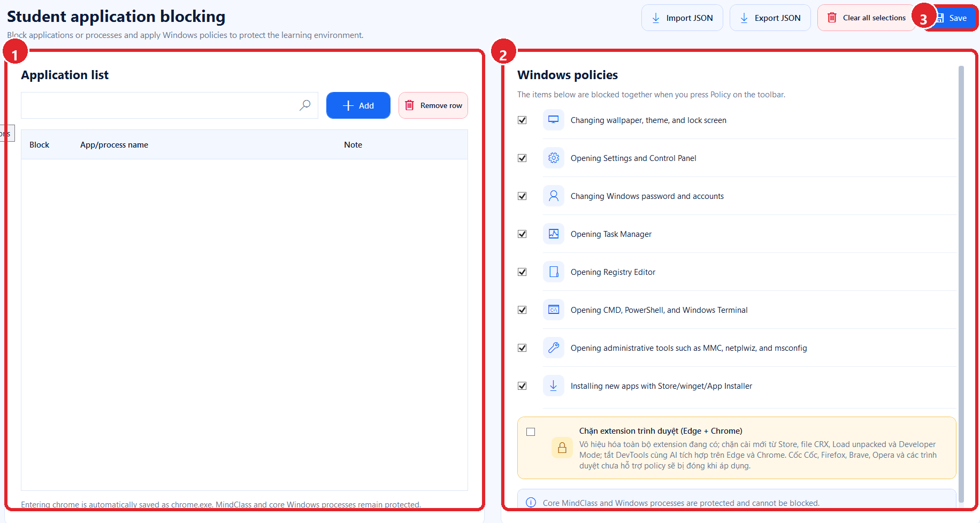Uncheck Changing Windows password and accounts
The image size is (980, 523).
522,196
